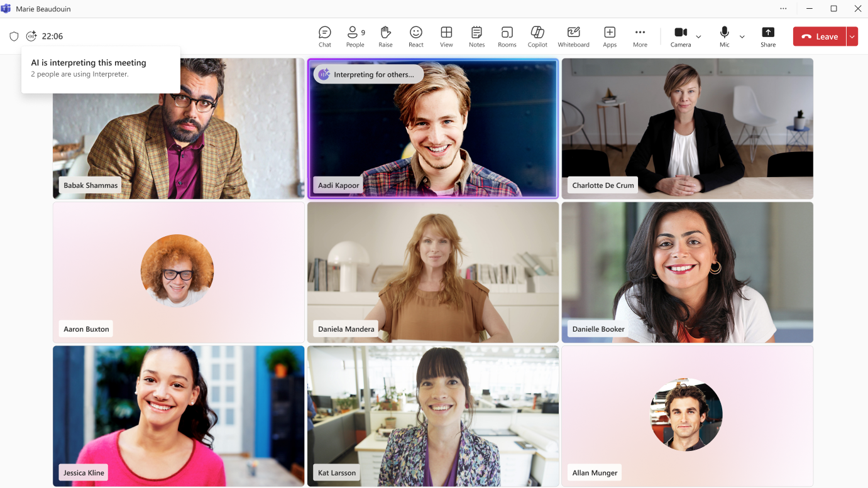Open the title bar ellipsis menu
Viewport: 868px width, 488px height.
[783, 9]
